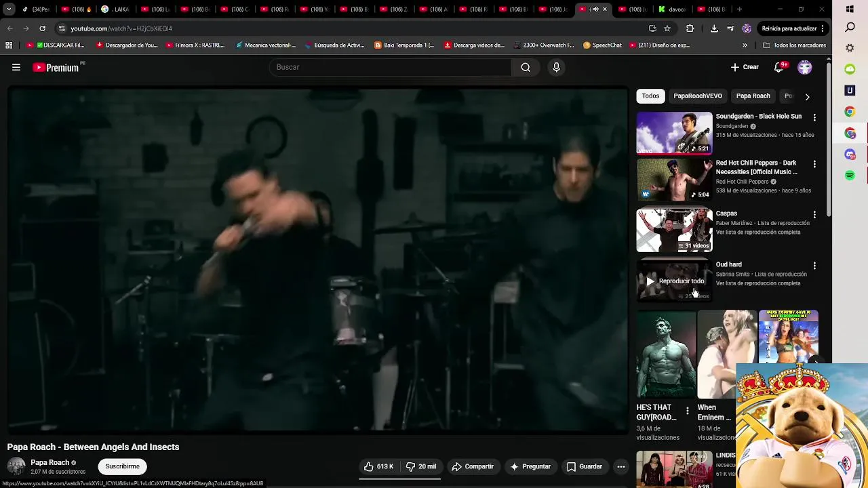Open the DESCARGAR Fil... bookmark
Viewport: 868px width, 488px height.
click(x=55, y=45)
